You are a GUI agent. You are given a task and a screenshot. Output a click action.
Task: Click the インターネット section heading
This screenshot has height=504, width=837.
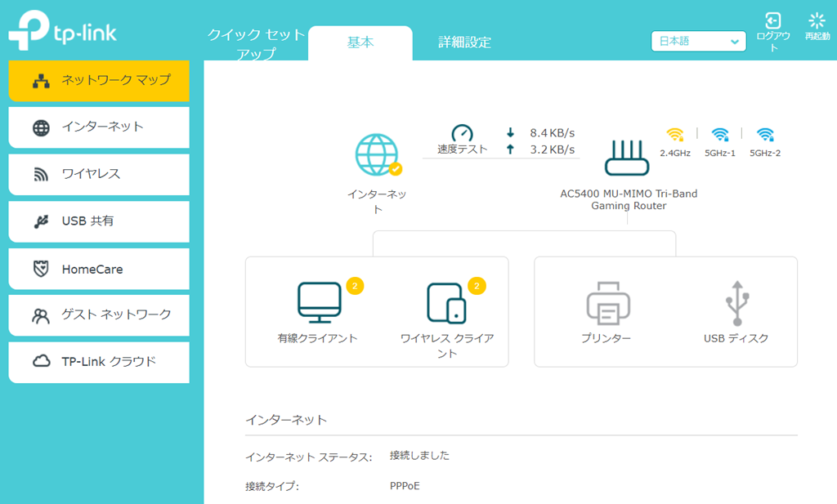pos(286,420)
